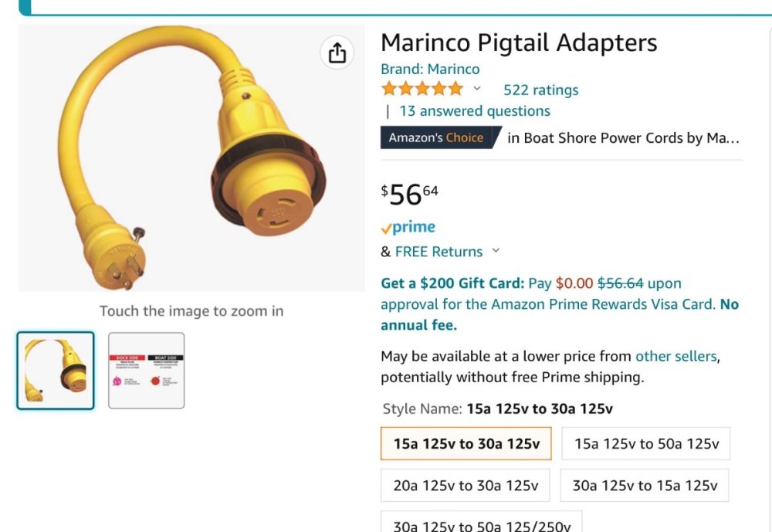Tap the main product image to zoom
772x532 pixels.
tap(191, 158)
